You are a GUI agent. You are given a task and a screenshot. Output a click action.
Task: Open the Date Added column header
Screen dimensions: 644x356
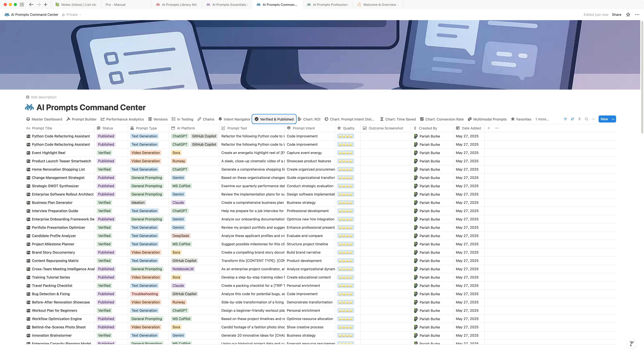click(x=469, y=128)
